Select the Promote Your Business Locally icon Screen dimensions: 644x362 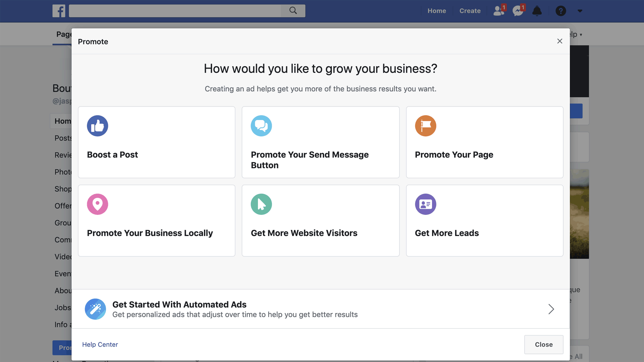coord(97,204)
